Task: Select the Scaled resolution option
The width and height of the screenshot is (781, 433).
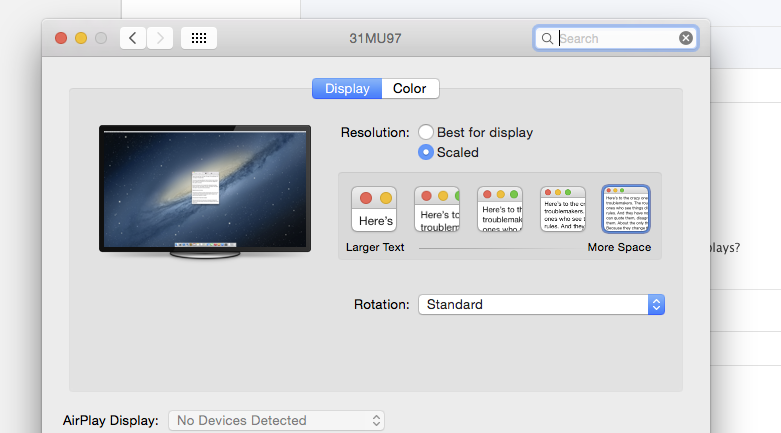Action: (x=426, y=152)
